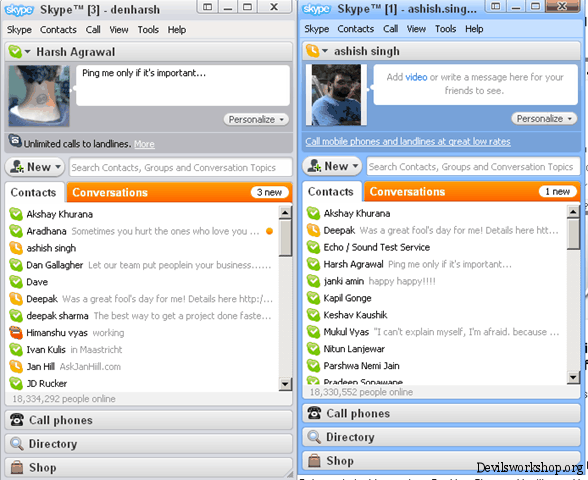Select the Contacts tab in ashish window

tap(331, 192)
